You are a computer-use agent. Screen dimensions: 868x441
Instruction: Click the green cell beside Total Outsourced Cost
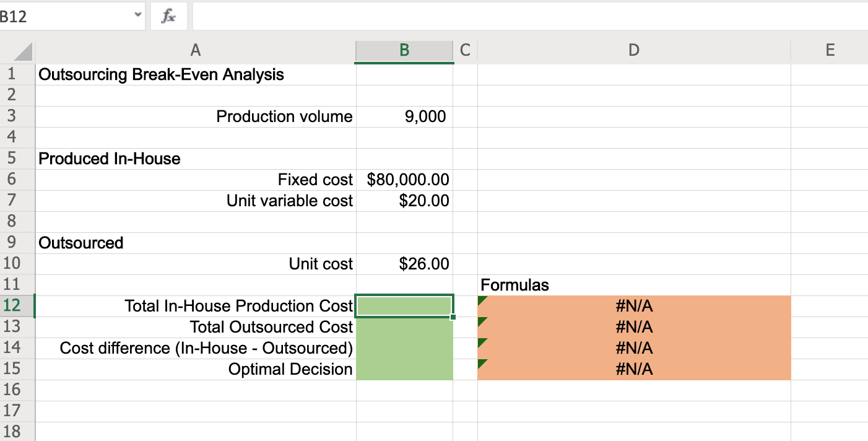coord(404,326)
